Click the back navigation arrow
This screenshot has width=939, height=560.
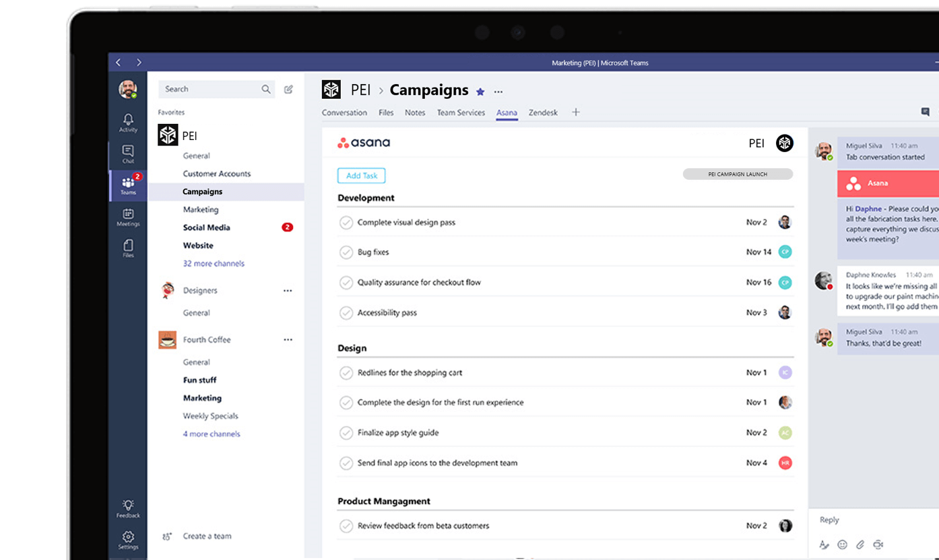tap(119, 62)
